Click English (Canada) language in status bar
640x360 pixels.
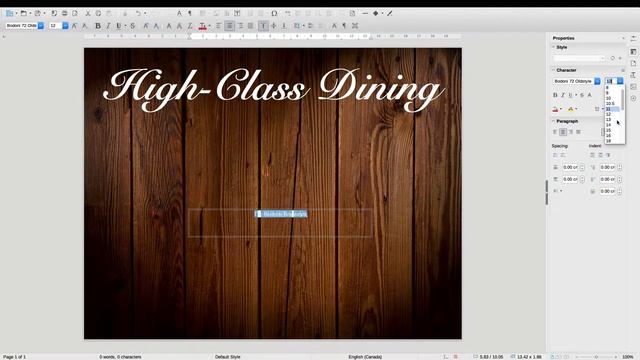pyautogui.click(x=365, y=357)
